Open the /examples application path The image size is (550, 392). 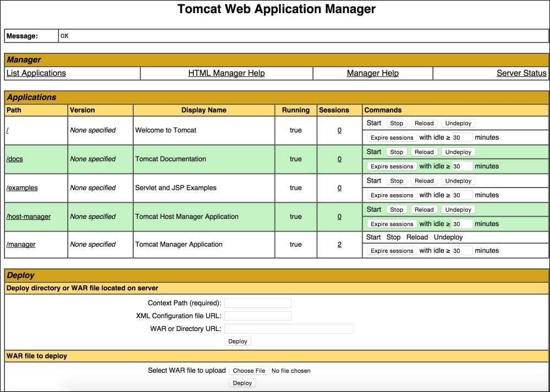(x=22, y=187)
